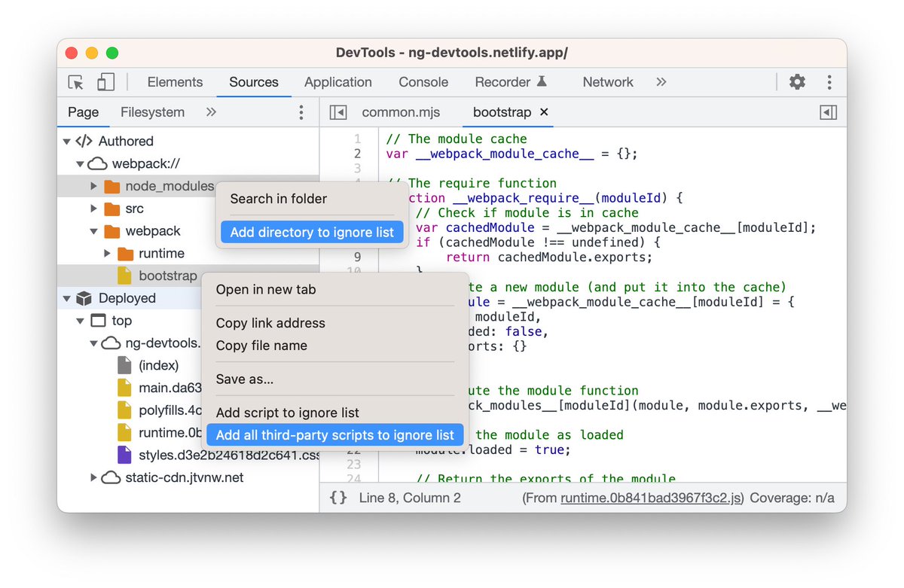Show more navigator tabs next to Filesystem
The image size is (904, 588).
(x=211, y=112)
